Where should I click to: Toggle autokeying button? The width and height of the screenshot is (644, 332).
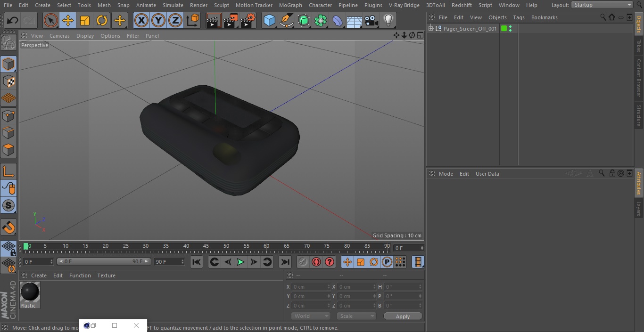(x=316, y=262)
